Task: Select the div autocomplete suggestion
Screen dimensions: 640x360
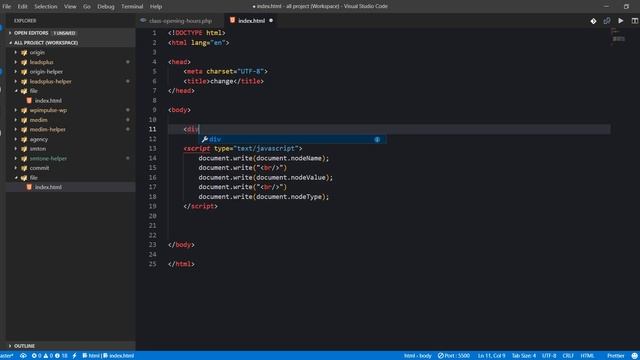Action: tap(292, 139)
